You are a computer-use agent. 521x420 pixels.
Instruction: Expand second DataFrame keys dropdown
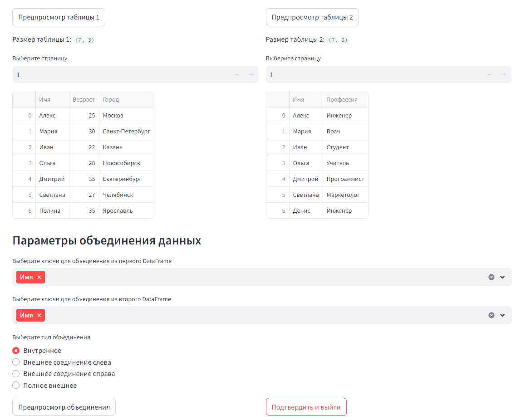(502, 315)
